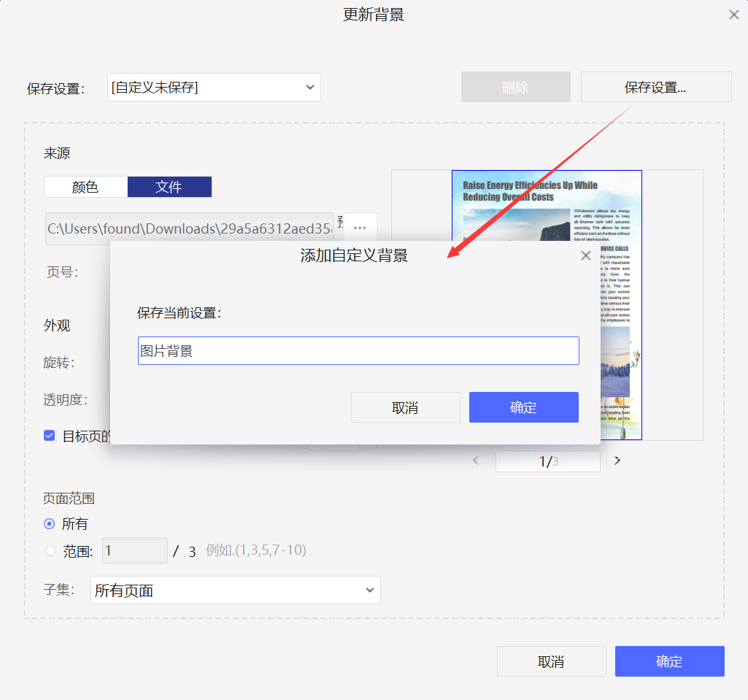
Task: Go to next preview page arrow
Action: point(617,461)
